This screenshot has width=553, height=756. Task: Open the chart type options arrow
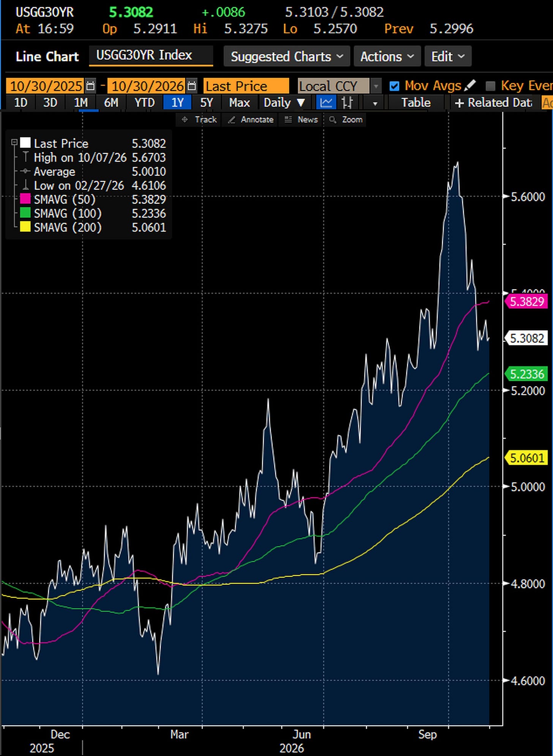(375, 103)
